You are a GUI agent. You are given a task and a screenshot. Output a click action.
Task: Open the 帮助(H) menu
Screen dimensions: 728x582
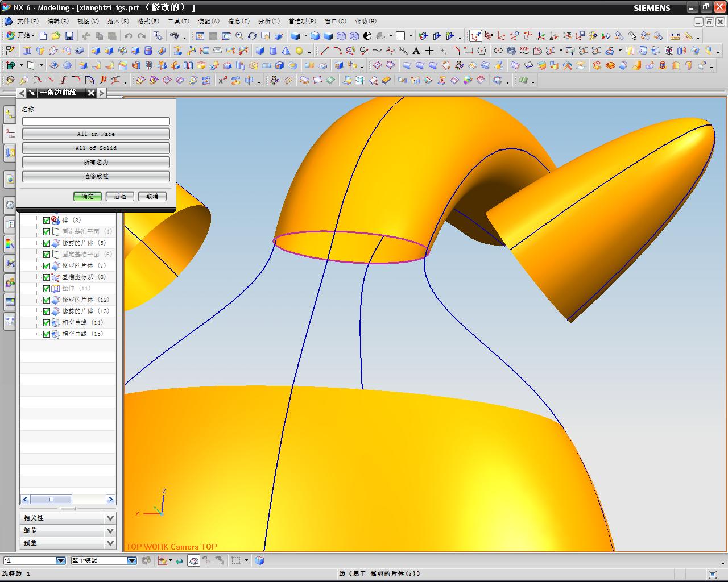point(365,22)
